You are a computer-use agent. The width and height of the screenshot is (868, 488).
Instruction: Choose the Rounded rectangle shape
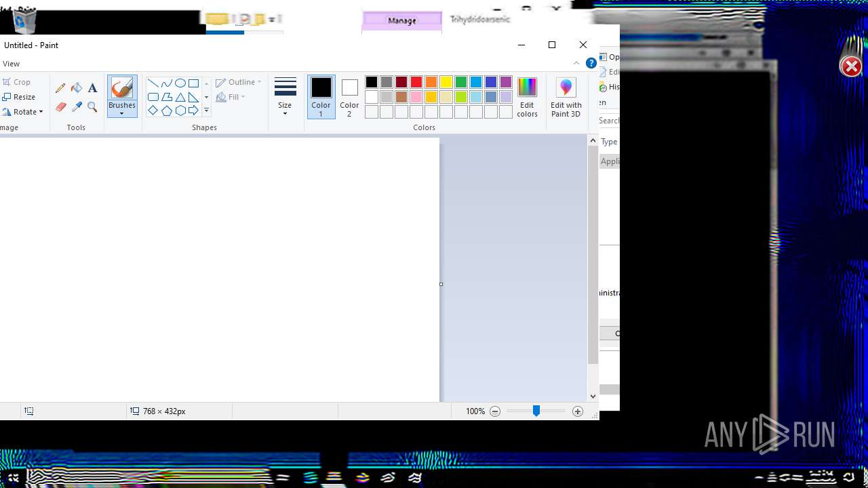[153, 97]
